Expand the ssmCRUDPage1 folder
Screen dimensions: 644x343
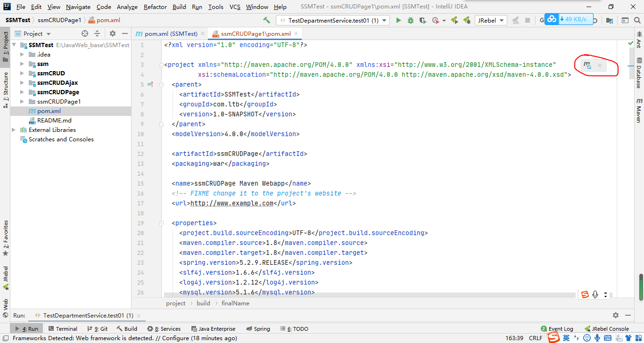22,101
